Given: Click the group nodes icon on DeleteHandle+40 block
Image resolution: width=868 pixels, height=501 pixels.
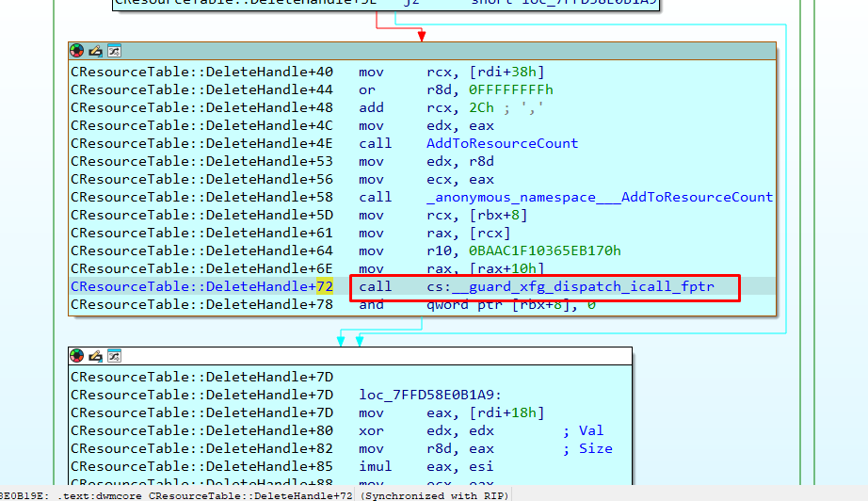Looking at the screenshot, I should click(114, 51).
